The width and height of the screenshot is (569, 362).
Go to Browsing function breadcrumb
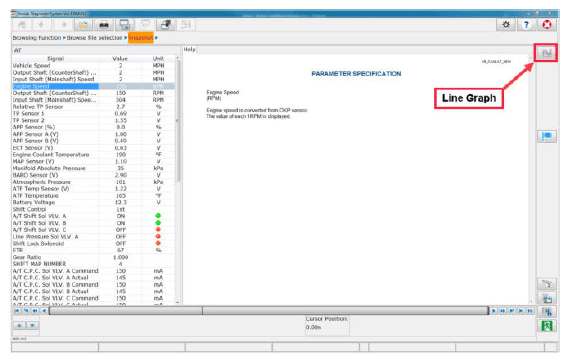[x=37, y=38]
